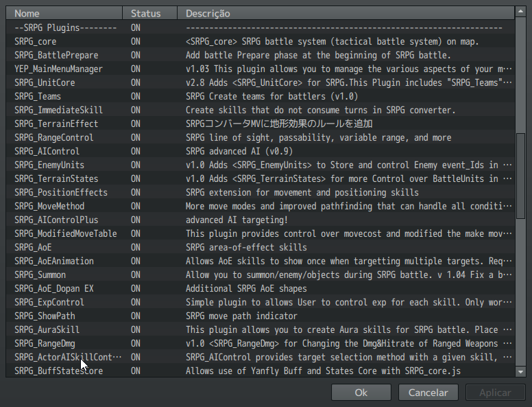
Task: Click the scrollbar up arrow
Action: pyautogui.click(x=520, y=12)
